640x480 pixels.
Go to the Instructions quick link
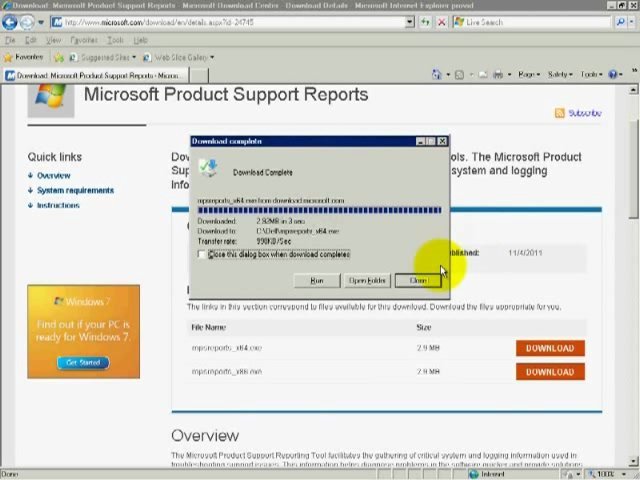58,205
